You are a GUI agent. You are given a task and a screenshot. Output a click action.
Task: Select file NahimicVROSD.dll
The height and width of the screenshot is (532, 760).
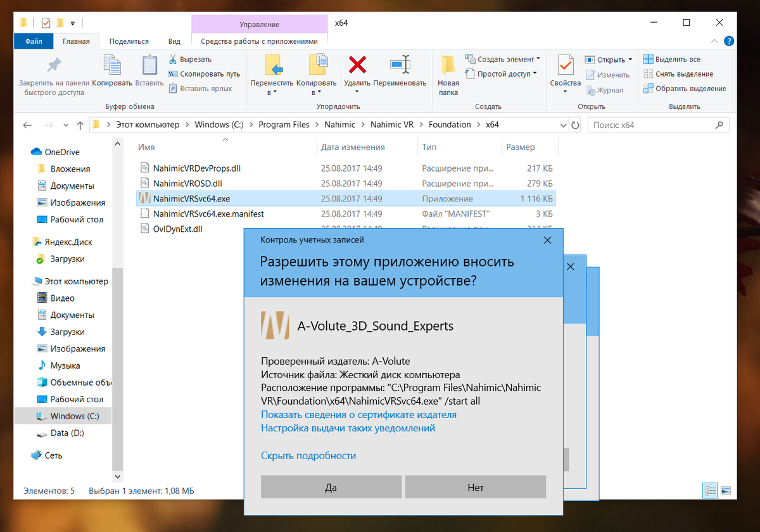click(187, 184)
